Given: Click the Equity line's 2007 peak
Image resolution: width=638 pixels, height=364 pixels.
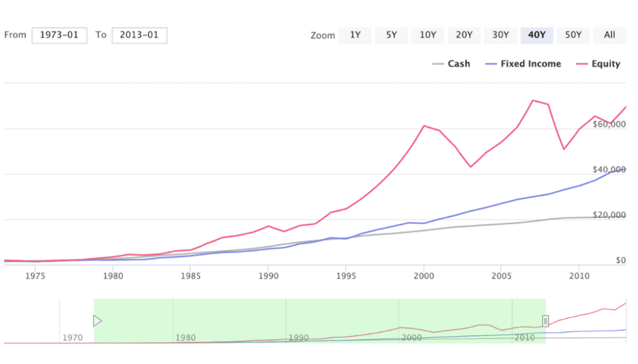Looking at the screenshot, I should 533,100.
